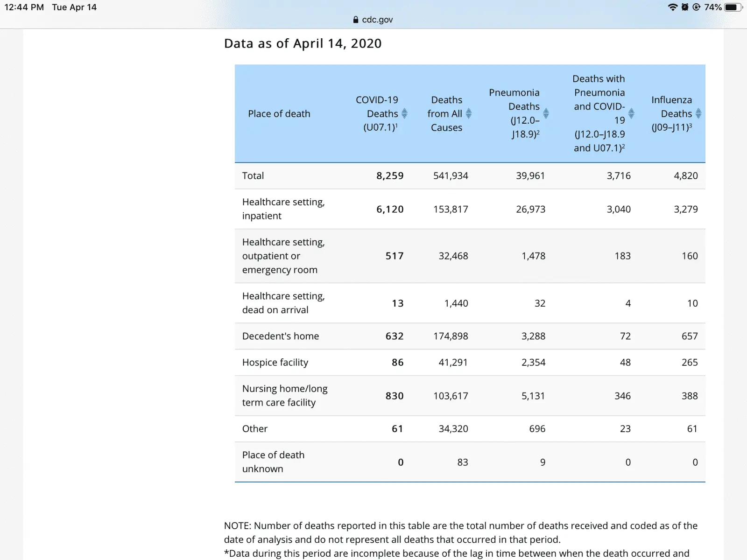
Task: Click the Hospice facility row label
Action: pos(275,363)
